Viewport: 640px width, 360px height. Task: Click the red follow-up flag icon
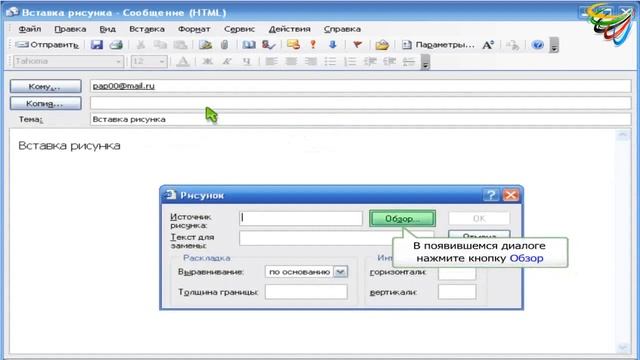pos(358,44)
